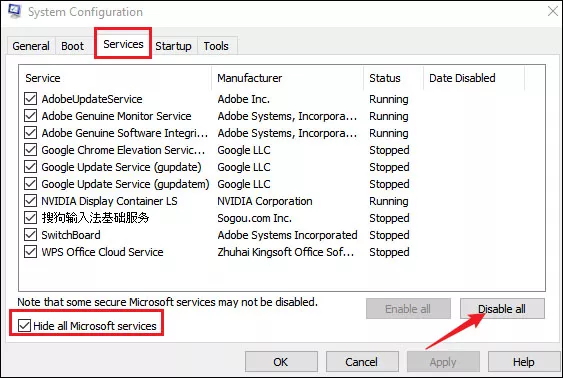The height and width of the screenshot is (378, 563).
Task: Toggle Google Chrome Elevation Service checkbox
Action: [x=31, y=150]
